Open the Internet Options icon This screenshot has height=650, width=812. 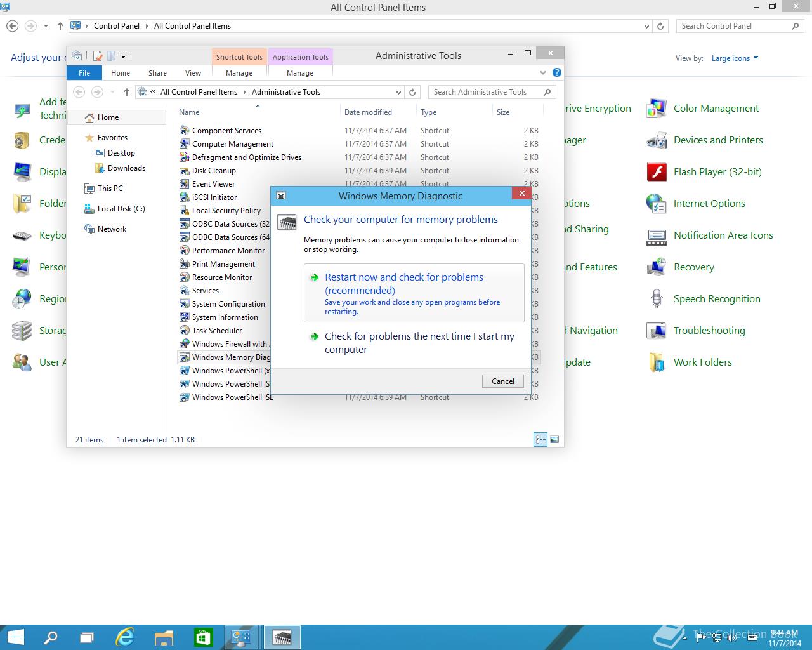[x=657, y=204]
